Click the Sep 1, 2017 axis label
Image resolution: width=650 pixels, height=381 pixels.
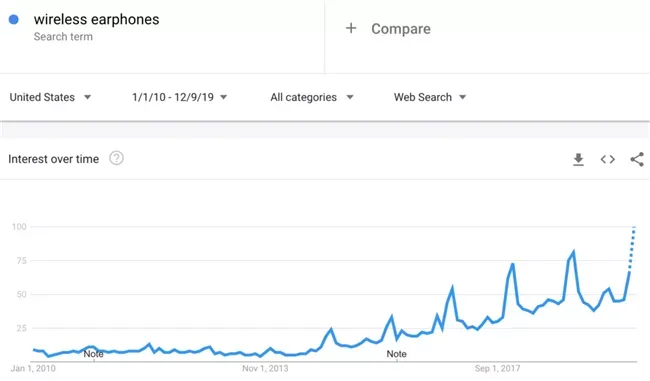497,368
